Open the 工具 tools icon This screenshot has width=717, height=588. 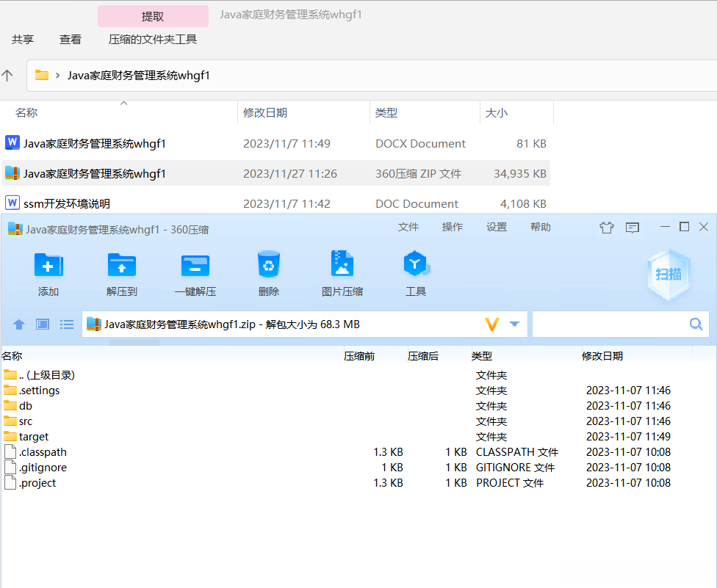[x=416, y=264]
